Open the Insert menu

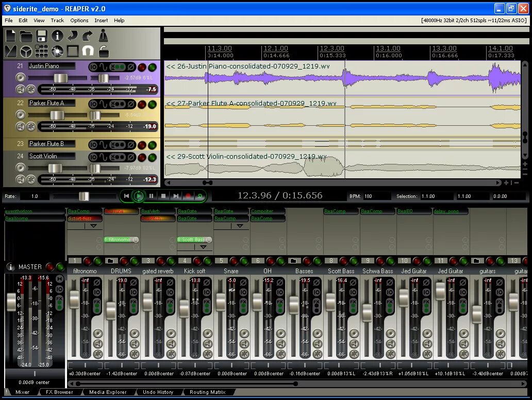(x=101, y=20)
